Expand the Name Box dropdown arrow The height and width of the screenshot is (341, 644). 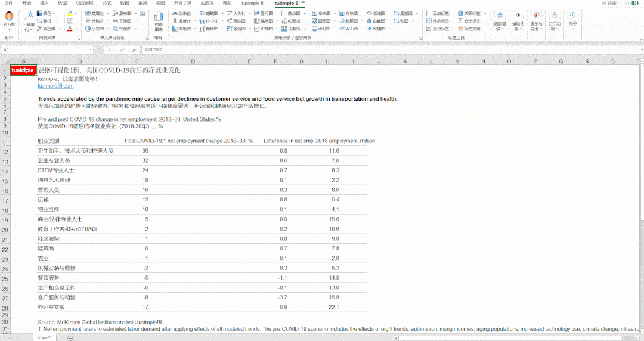click(91, 49)
